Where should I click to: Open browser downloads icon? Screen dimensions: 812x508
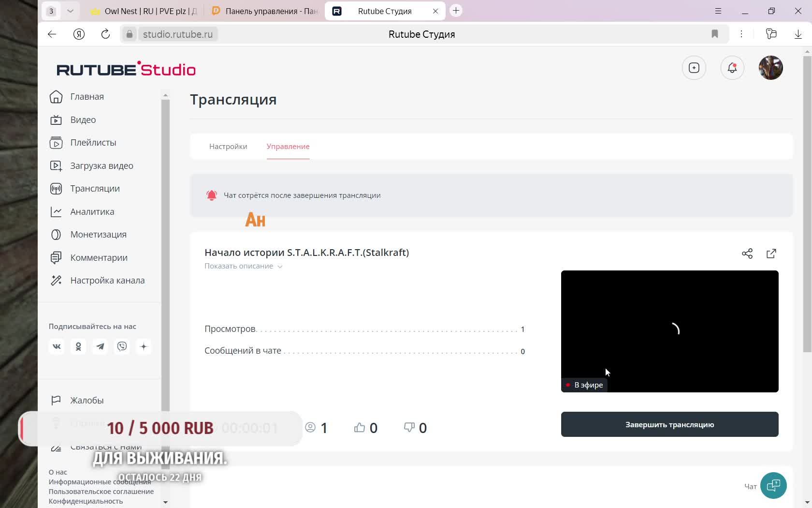pyautogui.click(x=798, y=34)
